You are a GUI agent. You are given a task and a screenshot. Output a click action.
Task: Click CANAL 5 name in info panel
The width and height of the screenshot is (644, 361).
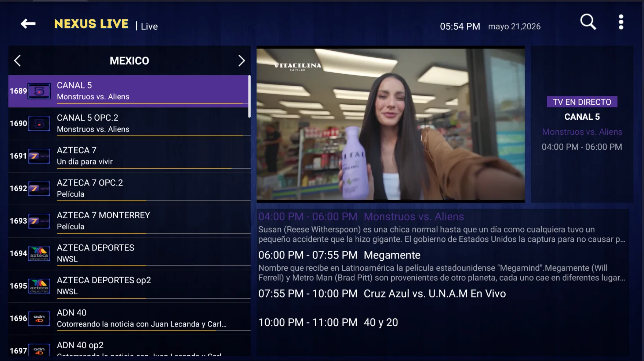tap(582, 117)
